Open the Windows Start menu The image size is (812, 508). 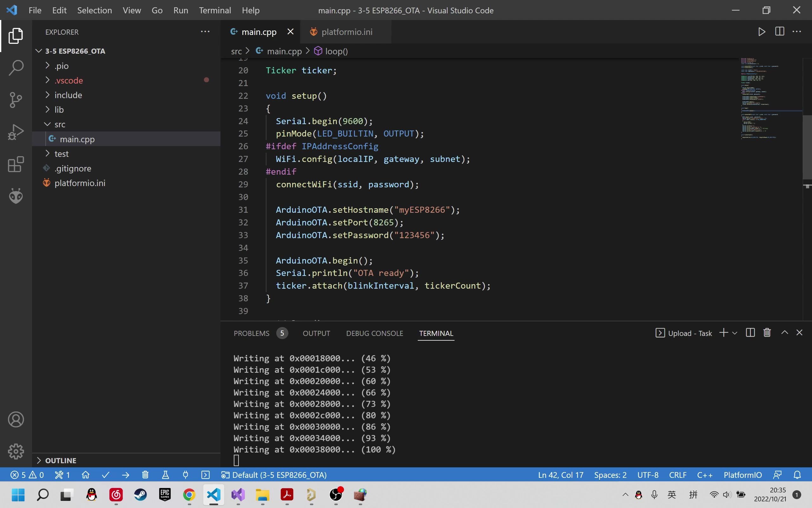click(x=18, y=495)
